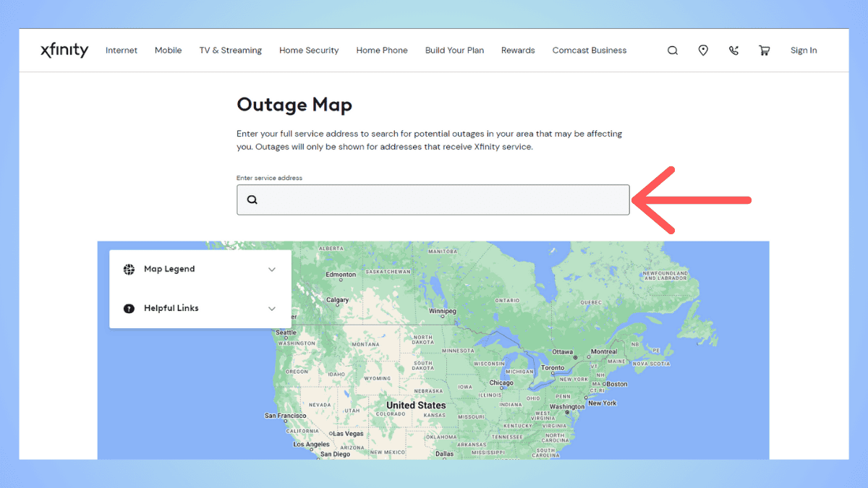Click Toronto on the map
Screen dimensions: 868x488
pyautogui.click(x=553, y=367)
